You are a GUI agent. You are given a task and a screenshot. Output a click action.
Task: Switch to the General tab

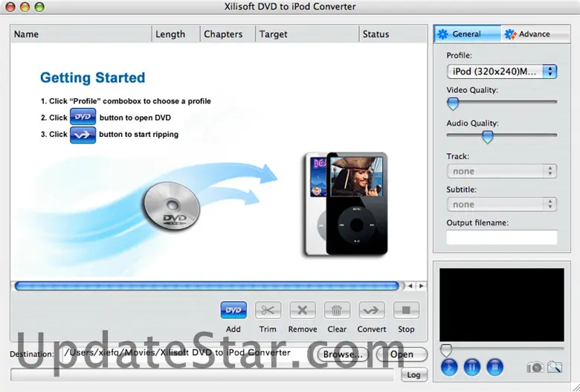click(467, 34)
